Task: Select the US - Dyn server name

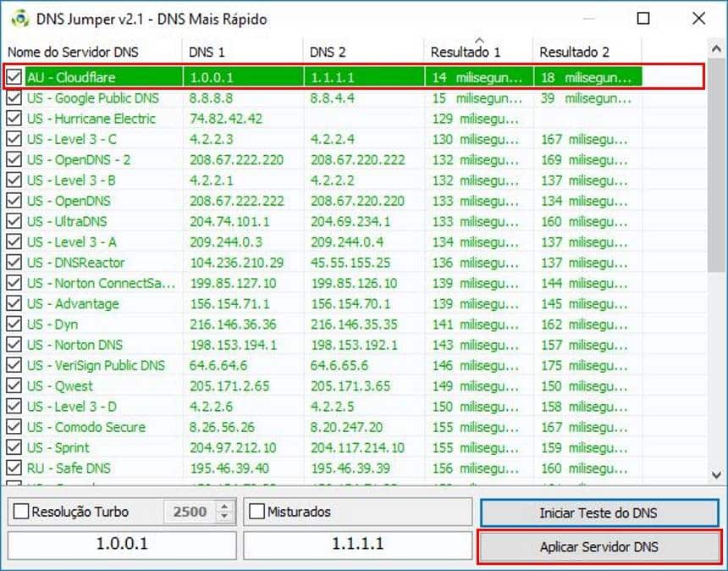Action: [x=52, y=324]
